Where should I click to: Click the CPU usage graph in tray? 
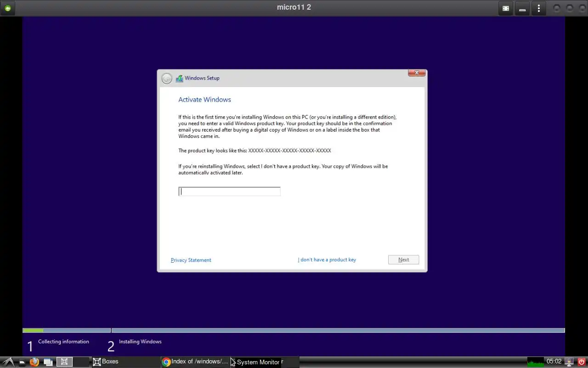coord(536,362)
